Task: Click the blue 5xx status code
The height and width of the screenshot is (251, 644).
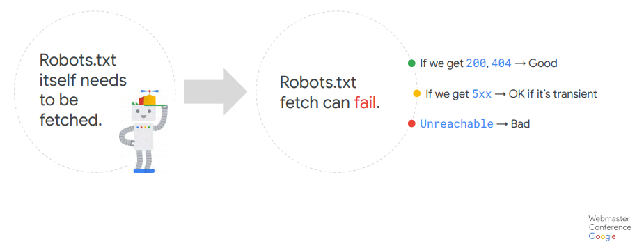Action: point(482,94)
